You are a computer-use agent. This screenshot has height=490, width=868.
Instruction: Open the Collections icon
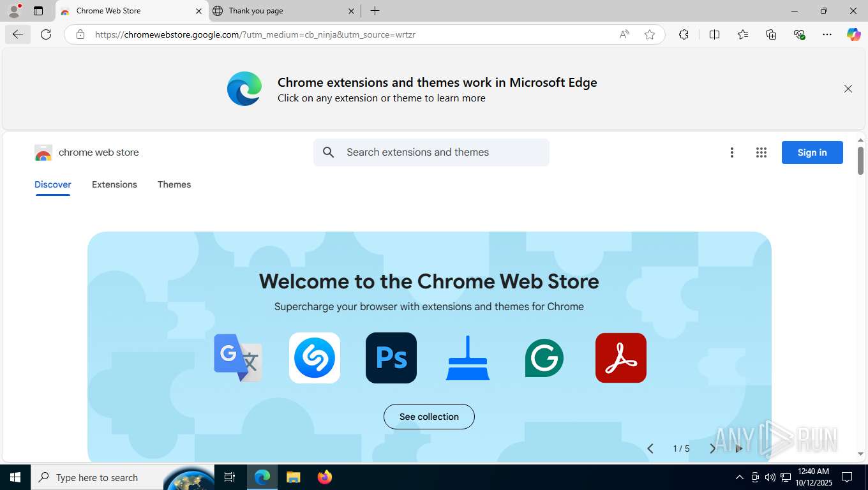tap(771, 34)
